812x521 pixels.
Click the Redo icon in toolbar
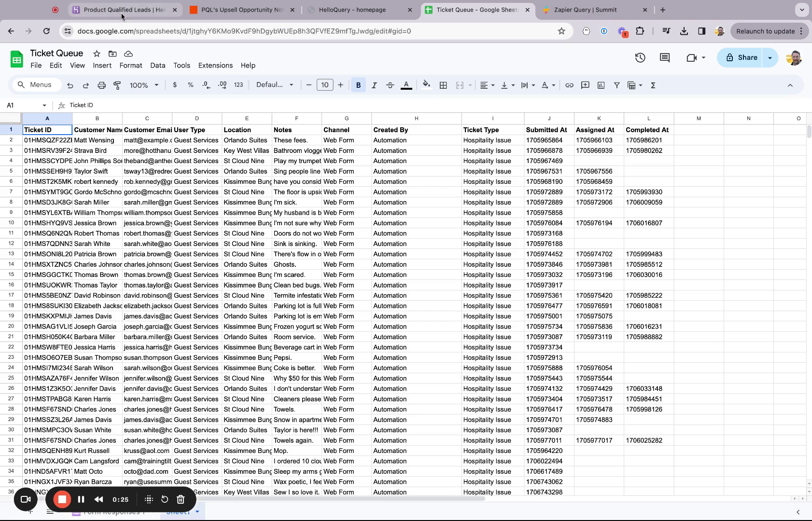(85, 85)
